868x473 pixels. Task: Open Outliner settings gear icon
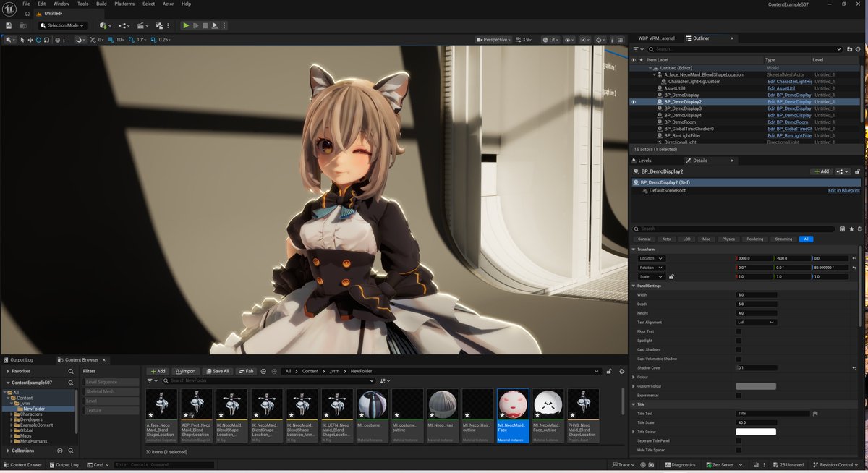click(x=856, y=49)
